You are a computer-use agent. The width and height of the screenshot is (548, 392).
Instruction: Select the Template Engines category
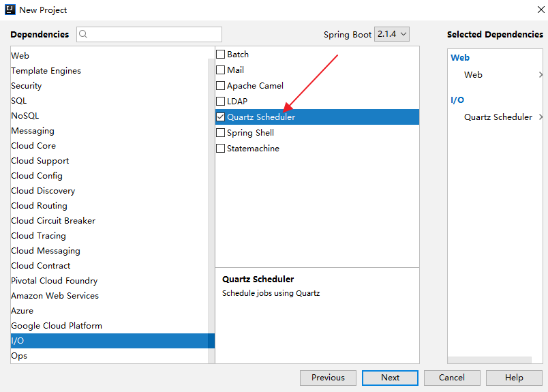pyautogui.click(x=109, y=71)
